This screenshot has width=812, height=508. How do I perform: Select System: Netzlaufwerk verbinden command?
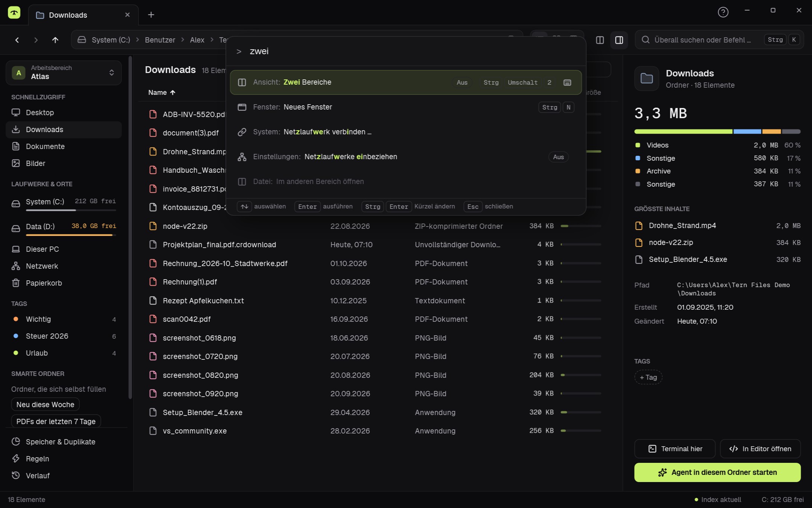click(406, 132)
